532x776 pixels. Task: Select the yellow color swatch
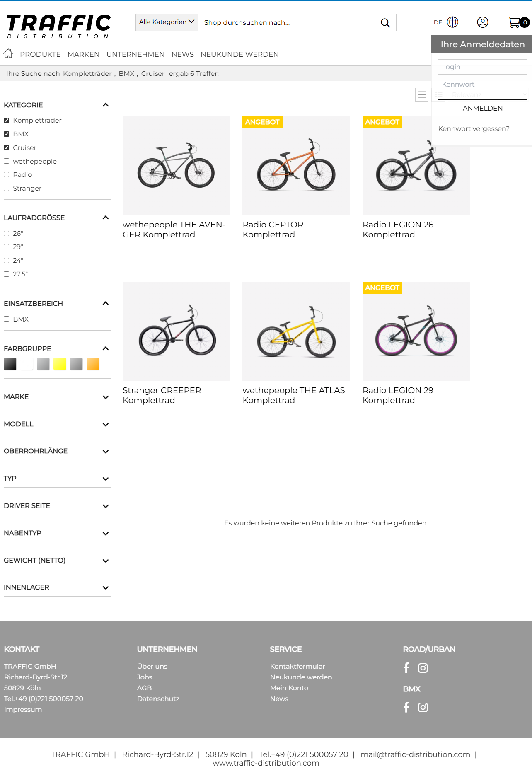(60, 364)
